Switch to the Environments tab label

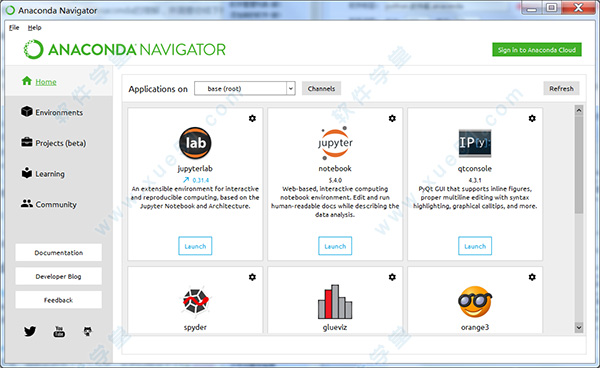tap(59, 112)
